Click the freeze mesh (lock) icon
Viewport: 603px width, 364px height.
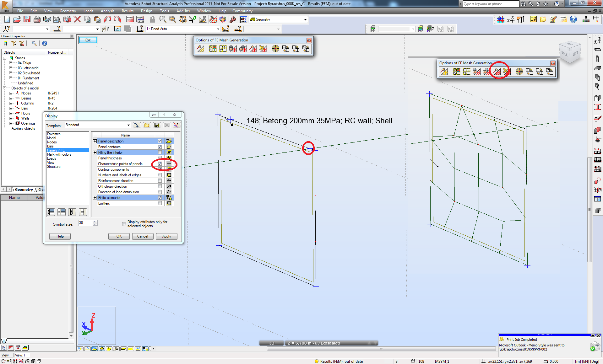(232, 49)
